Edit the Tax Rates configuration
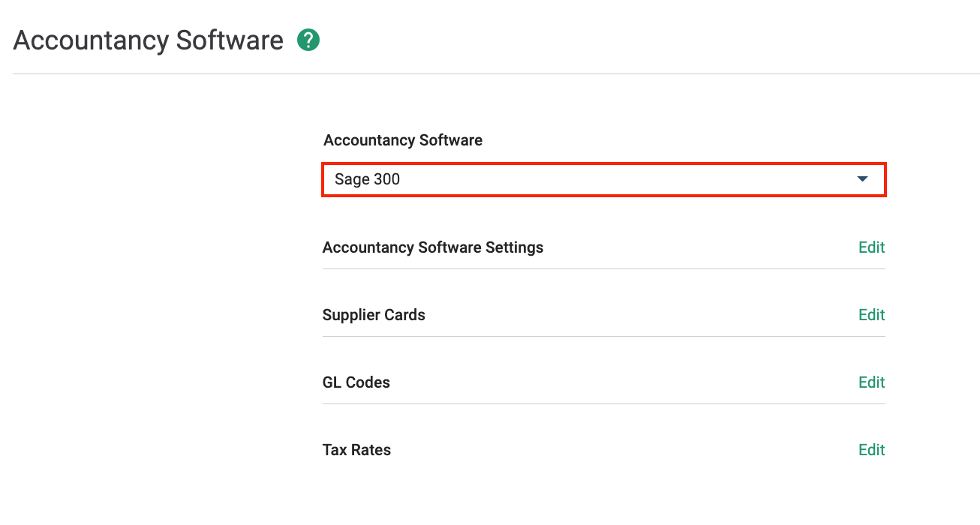Viewport: 980px width, 525px height. 871,449
